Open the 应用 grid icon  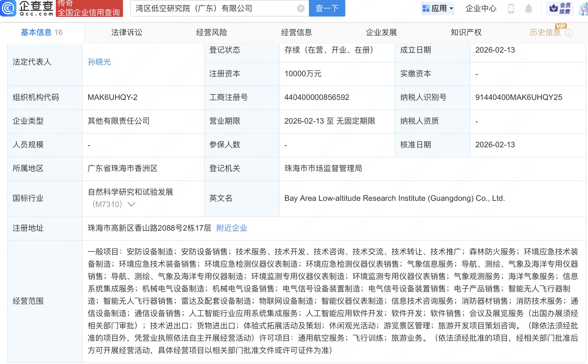pyautogui.click(x=426, y=8)
